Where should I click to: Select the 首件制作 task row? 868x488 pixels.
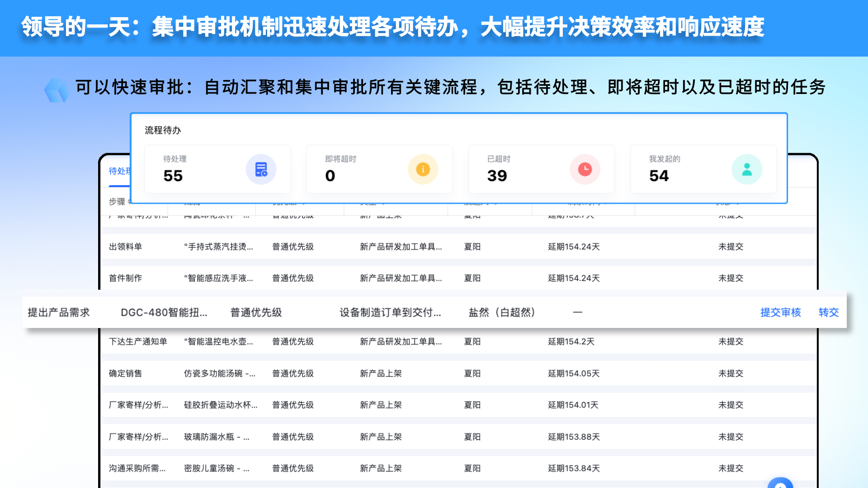tap(459, 278)
